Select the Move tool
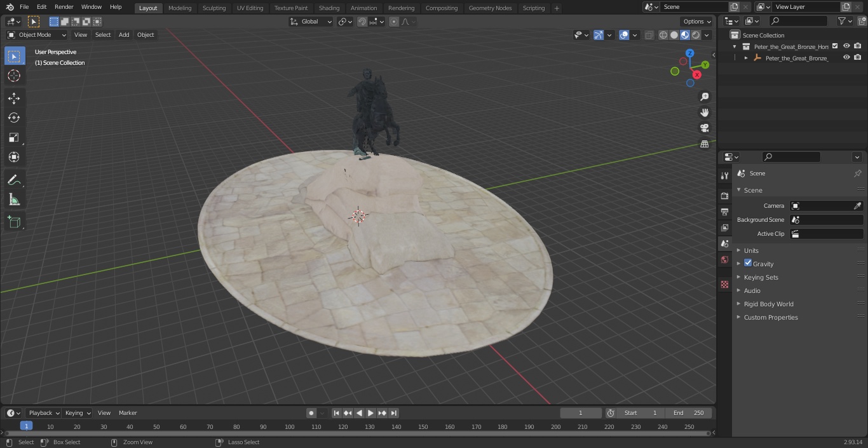The image size is (868, 448). 14,98
